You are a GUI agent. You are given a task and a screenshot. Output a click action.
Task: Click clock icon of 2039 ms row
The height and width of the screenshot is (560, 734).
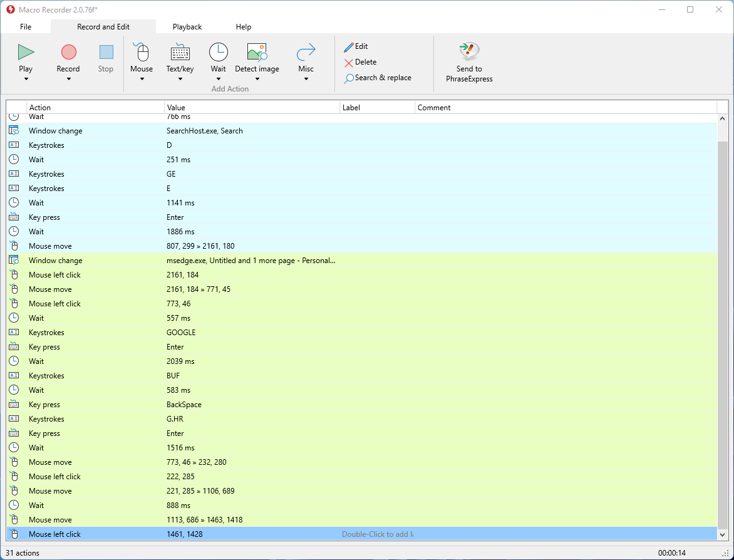[x=14, y=361]
